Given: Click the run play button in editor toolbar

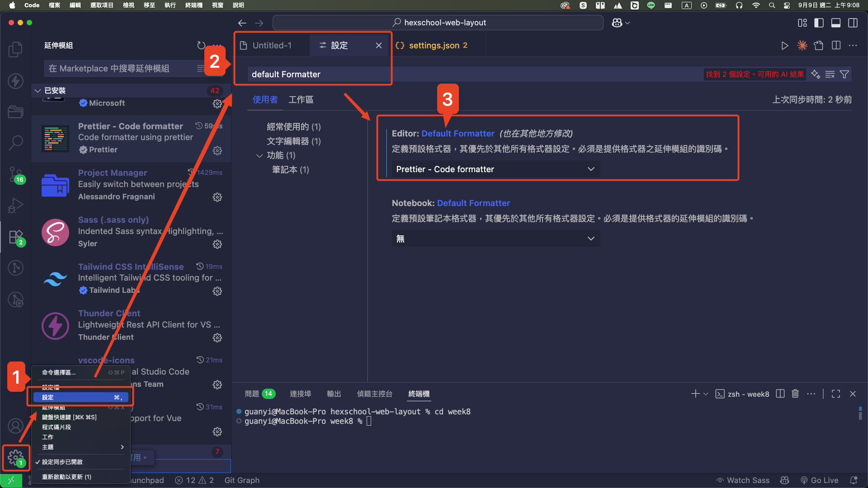Looking at the screenshot, I should click(x=785, y=45).
